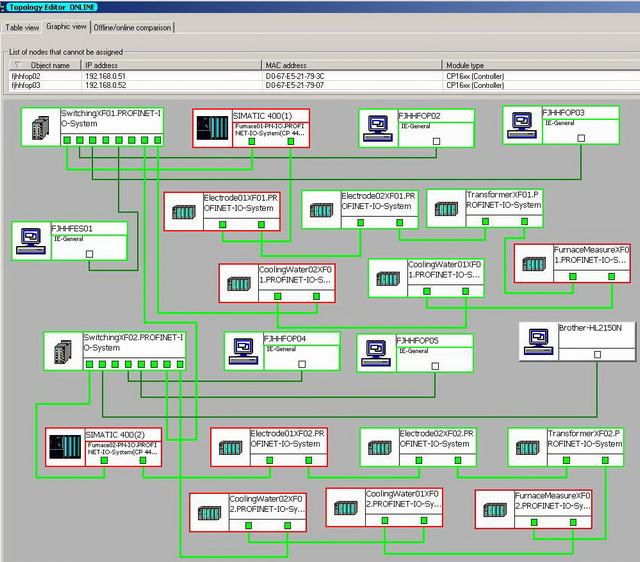Click the SwitchingXF02.PROFINET-IO-System label
640x562 pixels.
pos(133,342)
